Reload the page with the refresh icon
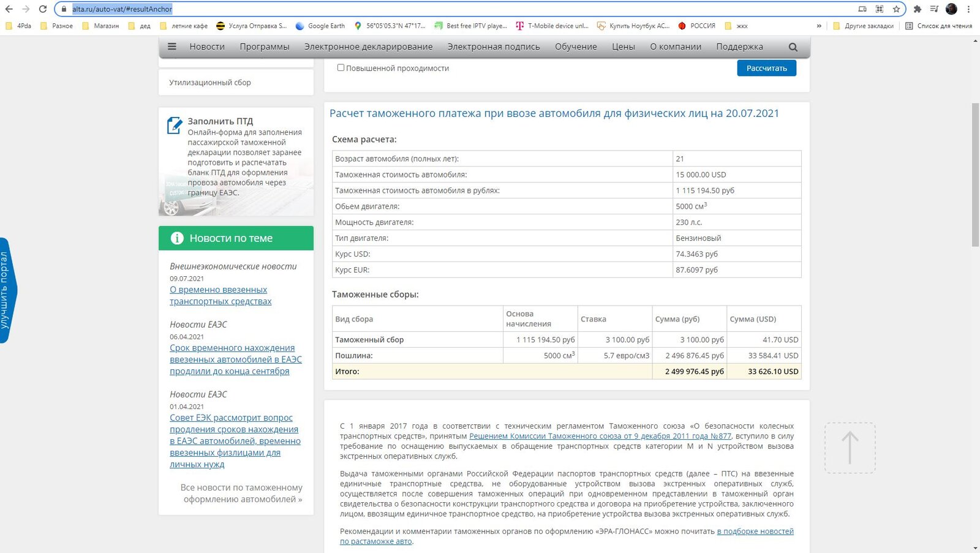This screenshot has width=980, height=553. (42, 9)
